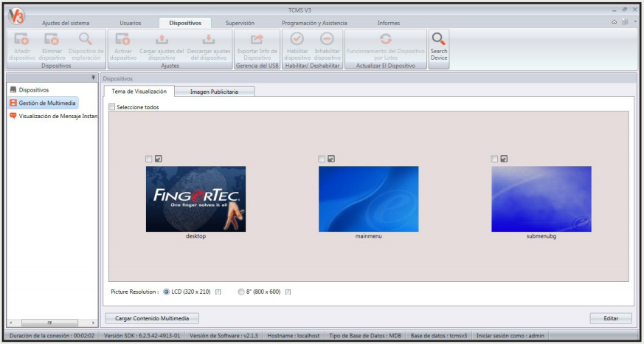Viewport: 644px width, 344px height.
Task: Open Visualización de Mensaje Instantáneo item
Action: [52, 116]
